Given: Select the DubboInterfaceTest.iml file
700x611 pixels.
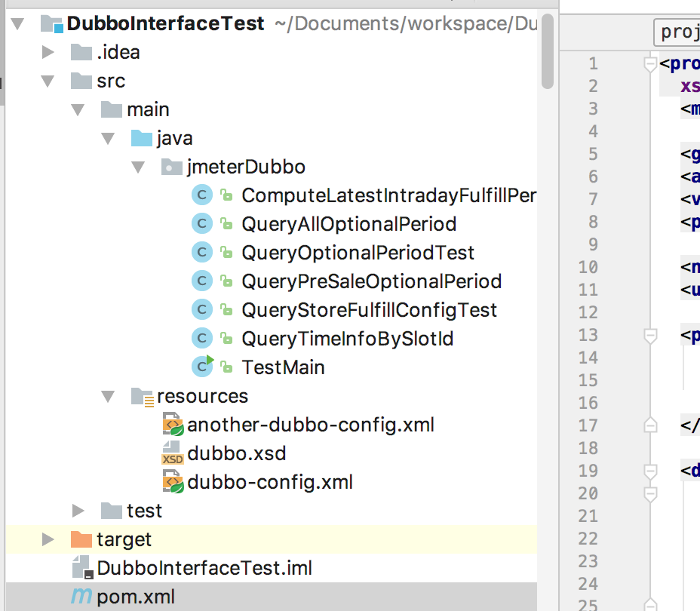Looking at the screenshot, I should [x=204, y=568].
